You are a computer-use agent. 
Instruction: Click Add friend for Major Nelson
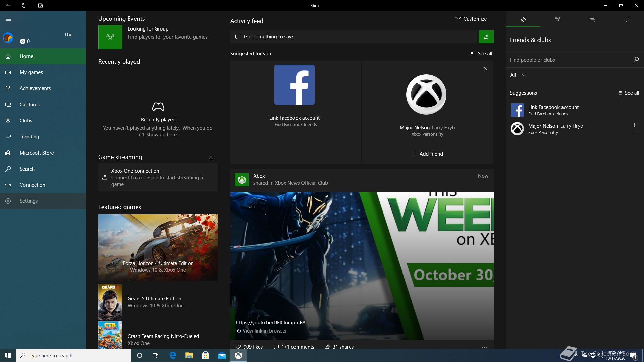coord(427,154)
